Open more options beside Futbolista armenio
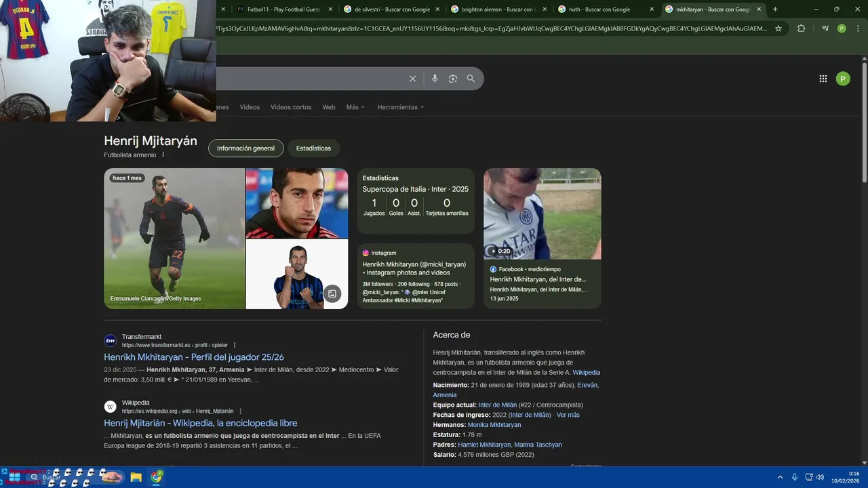Image resolution: width=868 pixels, height=488 pixels. pos(163,155)
